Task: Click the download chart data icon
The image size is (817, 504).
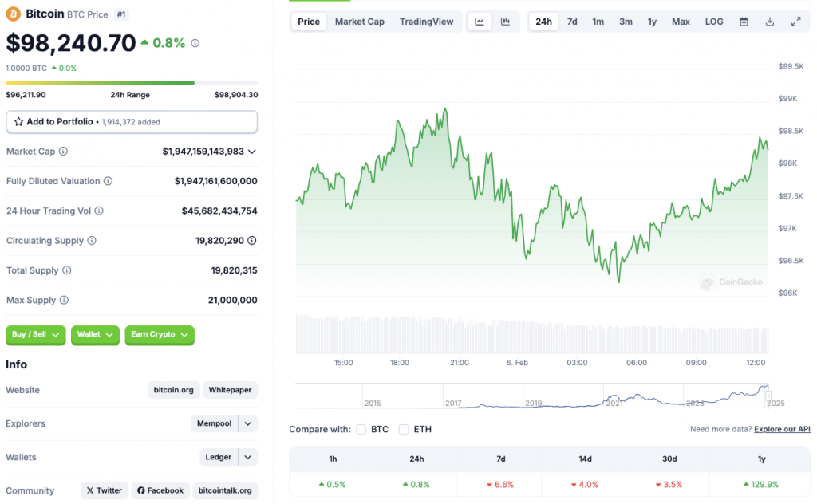Action: (770, 22)
